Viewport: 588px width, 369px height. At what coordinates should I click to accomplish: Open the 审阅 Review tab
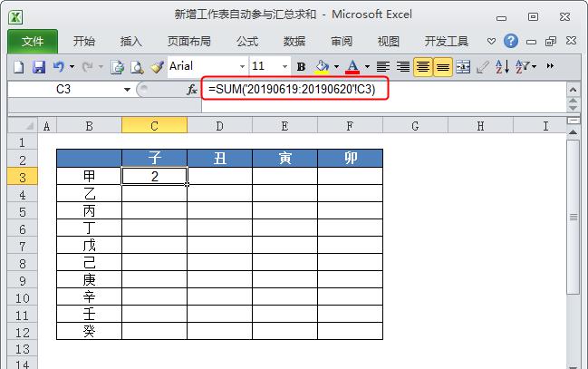coord(342,41)
